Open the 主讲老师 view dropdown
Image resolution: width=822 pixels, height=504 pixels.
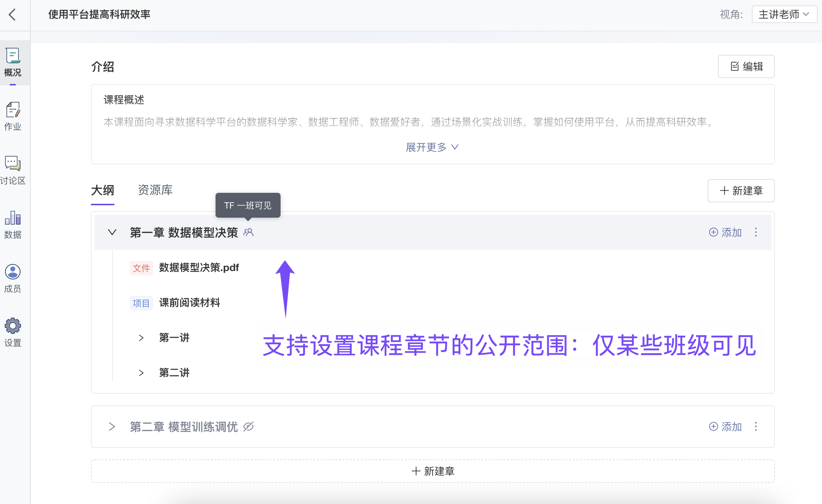[x=784, y=14]
